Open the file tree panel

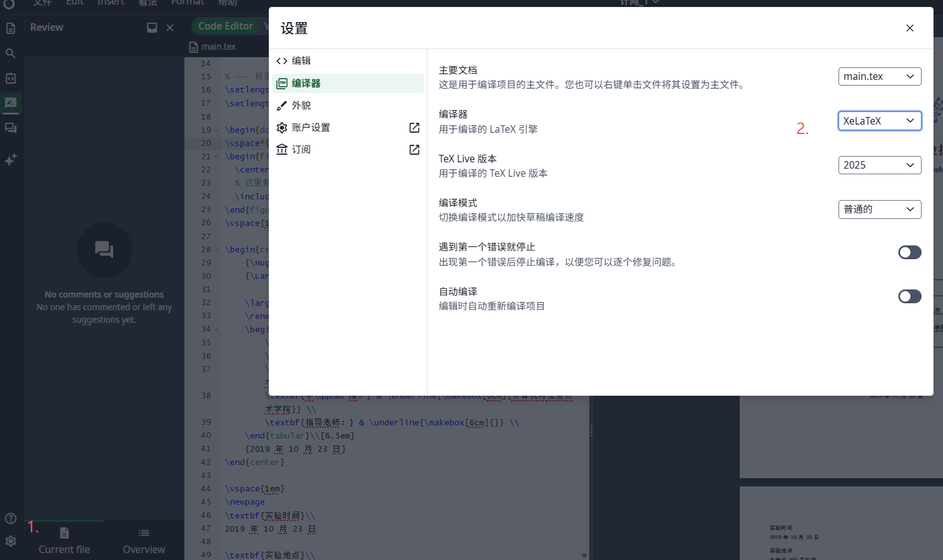[10, 28]
